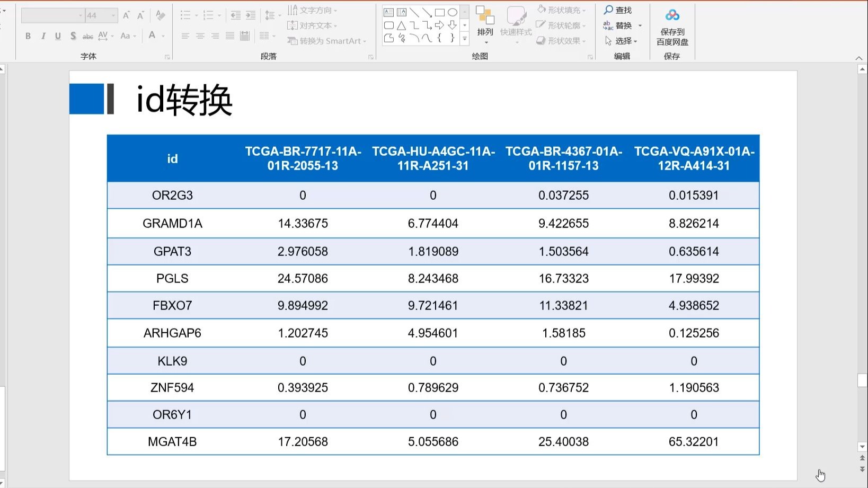Open 形状效果 shape effects menu
This screenshot has height=488, width=868.
562,41
